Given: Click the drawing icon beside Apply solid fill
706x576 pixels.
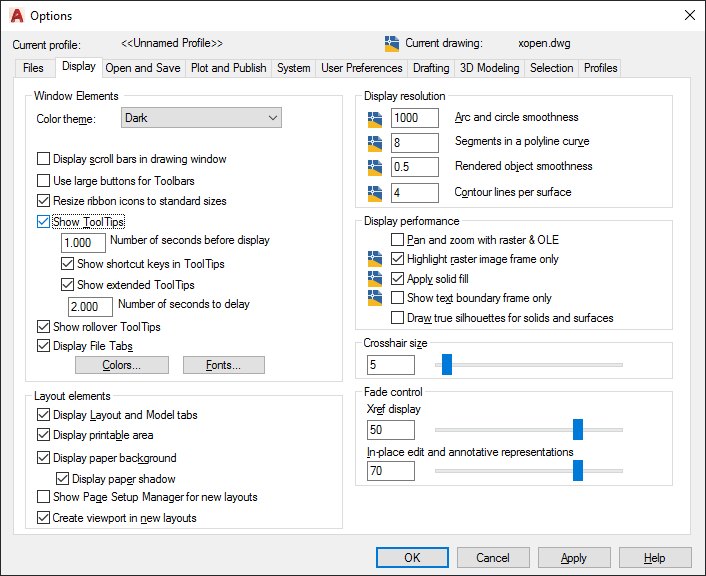Looking at the screenshot, I should point(375,279).
